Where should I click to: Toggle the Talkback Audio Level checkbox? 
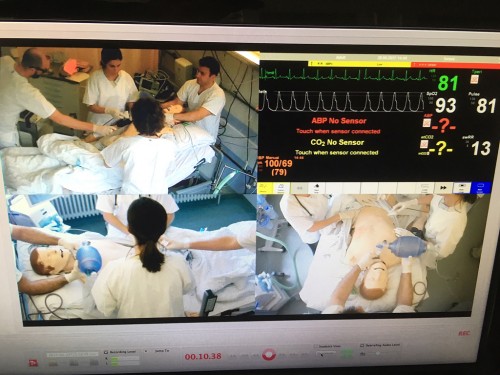tap(362, 346)
